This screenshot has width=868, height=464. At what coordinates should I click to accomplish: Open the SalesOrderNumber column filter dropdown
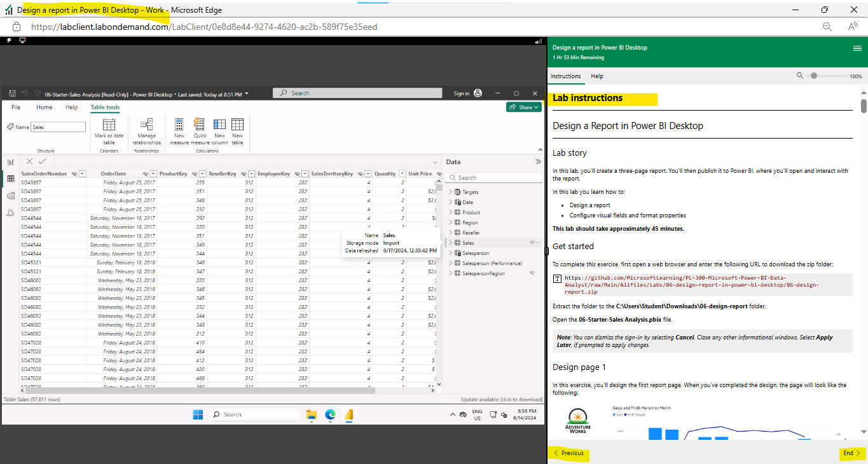pyautogui.click(x=82, y=174)
